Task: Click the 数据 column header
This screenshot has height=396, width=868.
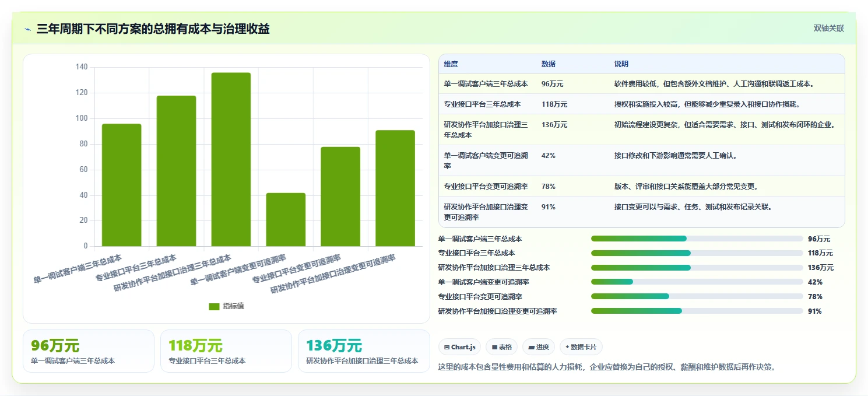Action: coord(549,64)
